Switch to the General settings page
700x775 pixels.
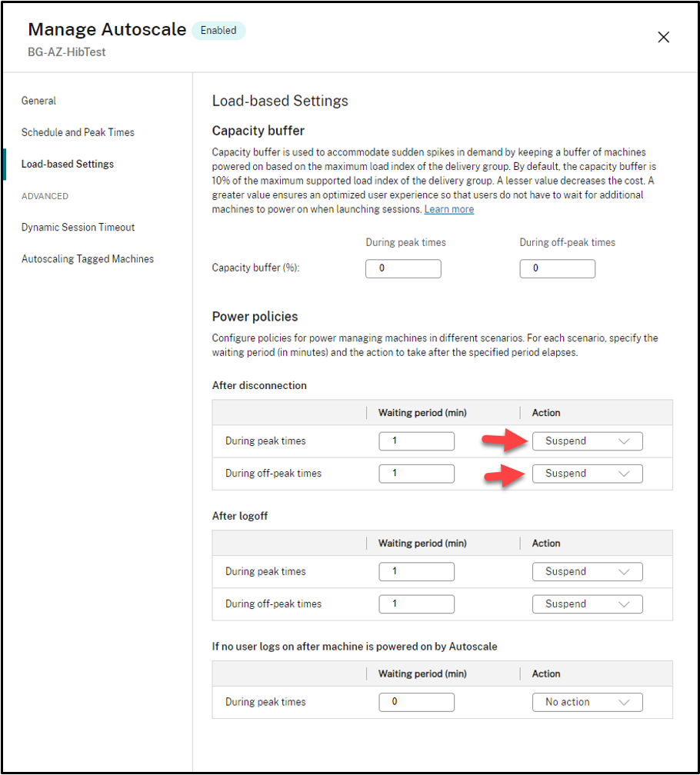(38, 101)
